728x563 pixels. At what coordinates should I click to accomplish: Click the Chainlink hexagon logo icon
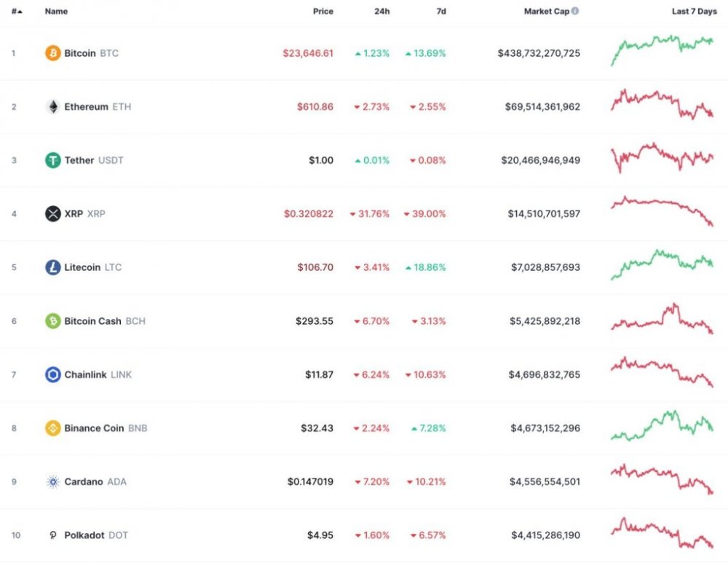click(53, 374)
